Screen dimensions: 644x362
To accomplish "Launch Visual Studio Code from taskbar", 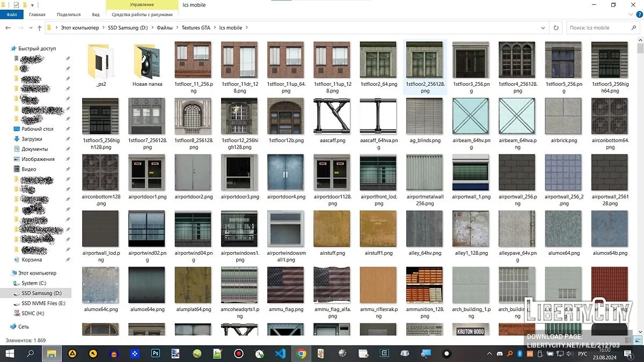I will tap(280, 353).
